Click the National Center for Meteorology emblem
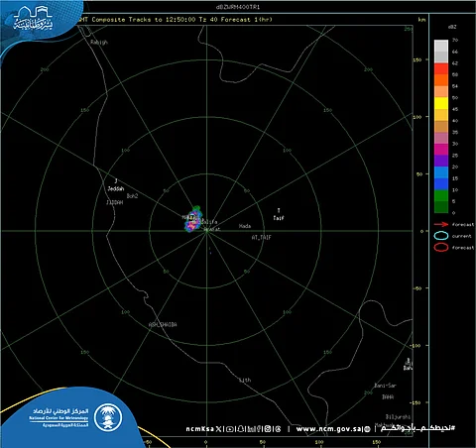 tap(108, 417)
